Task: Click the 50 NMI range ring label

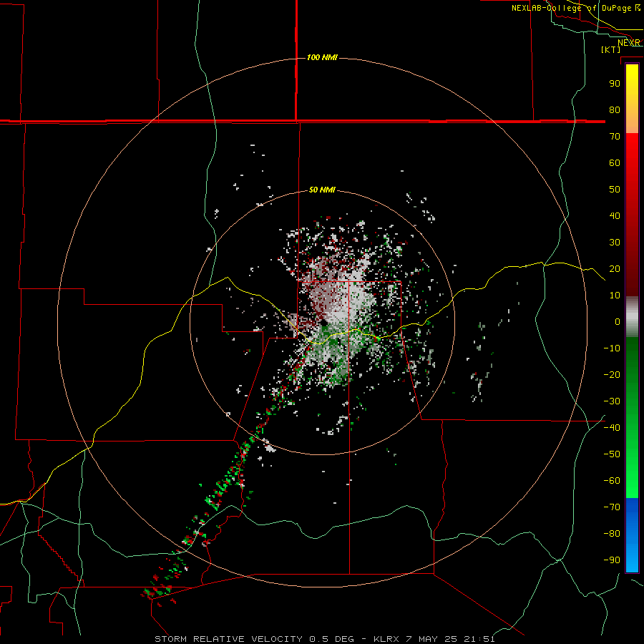Action: (322, 190)
